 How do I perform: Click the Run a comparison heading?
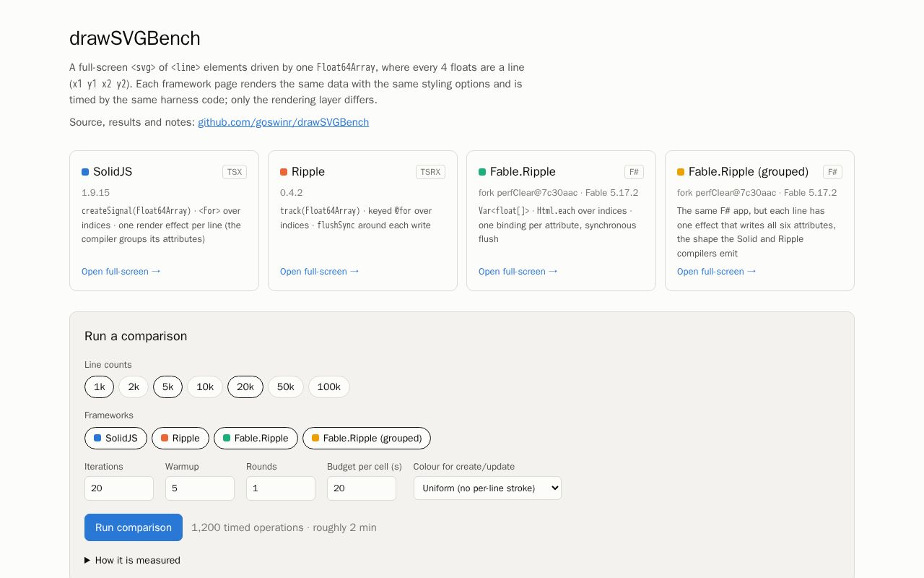136,336
